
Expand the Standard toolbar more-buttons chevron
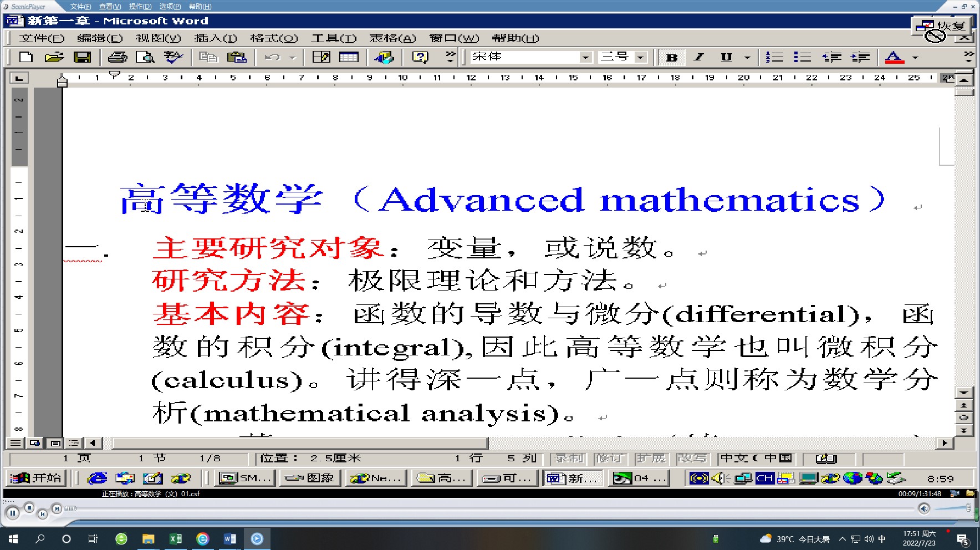pyautogui.click(x=451, y=57)
